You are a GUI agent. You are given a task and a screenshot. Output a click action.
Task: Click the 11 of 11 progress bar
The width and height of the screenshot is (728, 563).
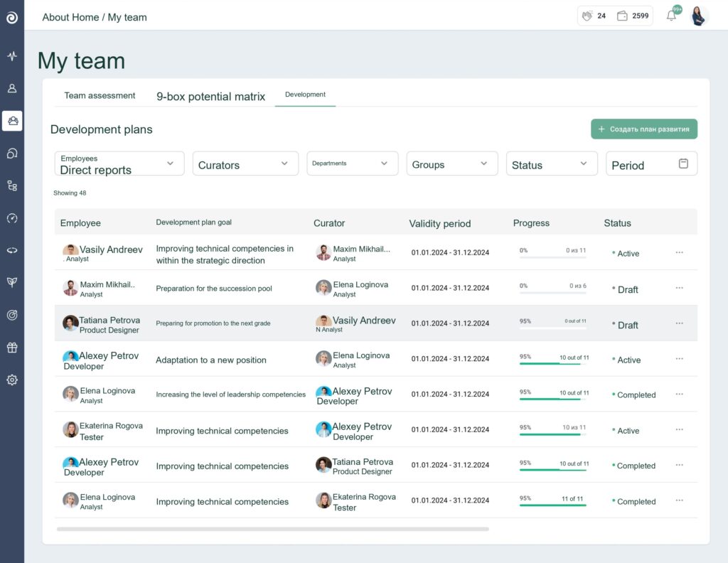pos(552,505)
